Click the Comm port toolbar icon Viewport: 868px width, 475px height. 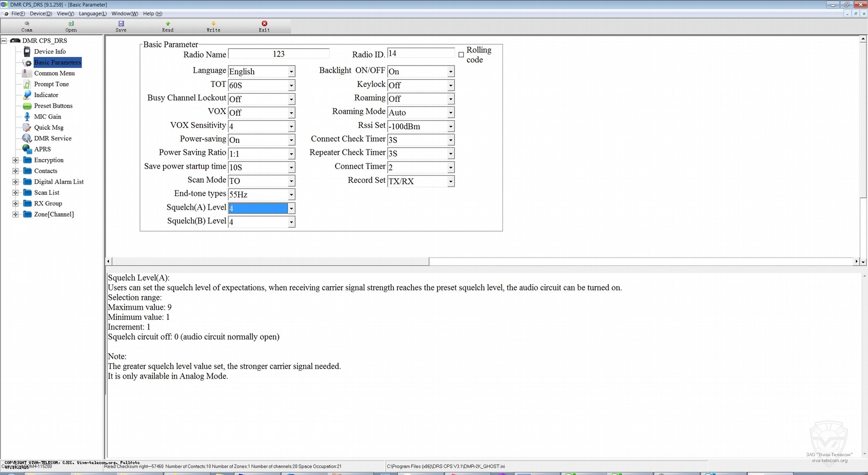[x=27, y=24]
